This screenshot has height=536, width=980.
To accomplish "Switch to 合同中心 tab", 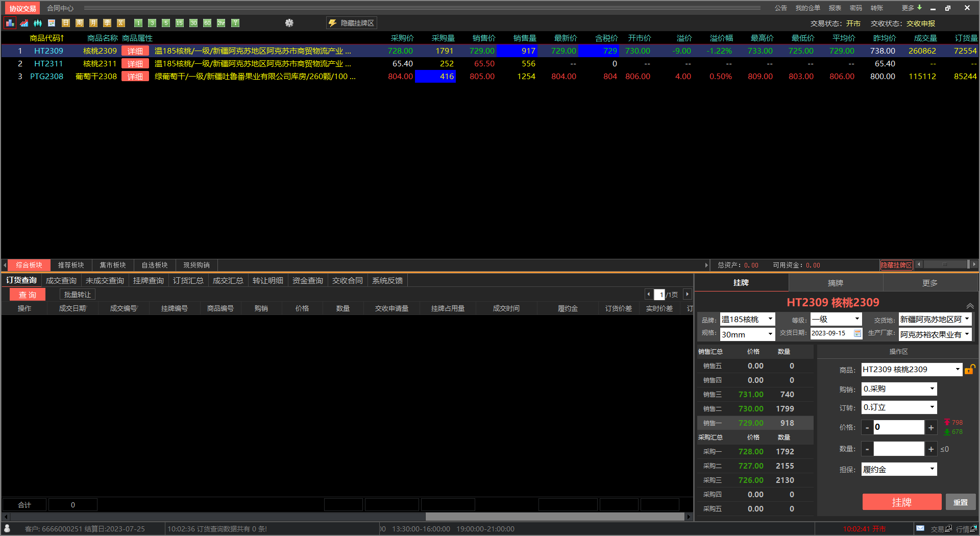I will (60, 8).
